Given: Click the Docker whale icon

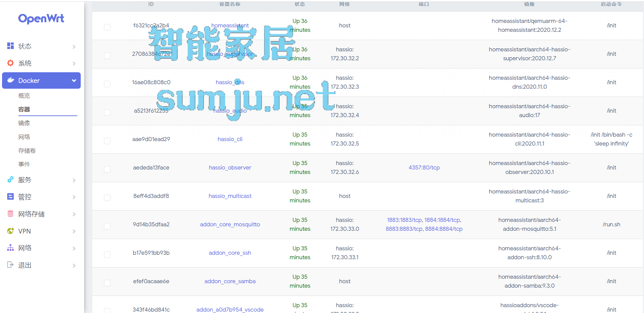Looking at the screenshot, I should (x=11, y=80).
